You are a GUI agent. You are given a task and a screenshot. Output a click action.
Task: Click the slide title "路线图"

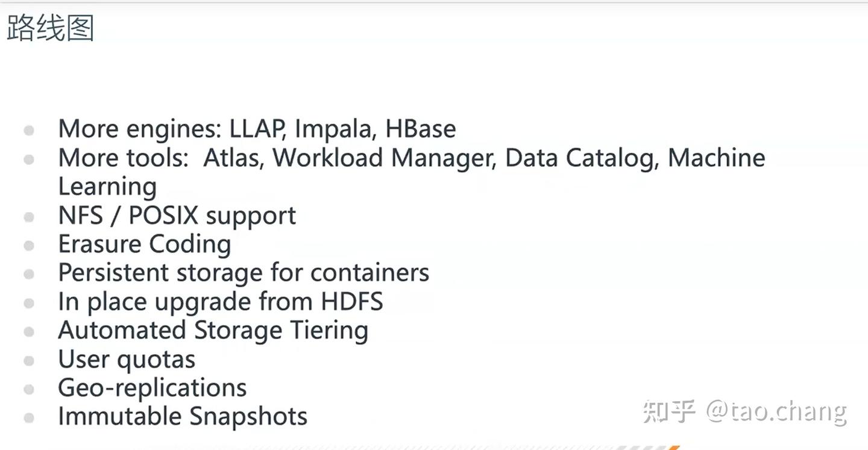point(51,28)
